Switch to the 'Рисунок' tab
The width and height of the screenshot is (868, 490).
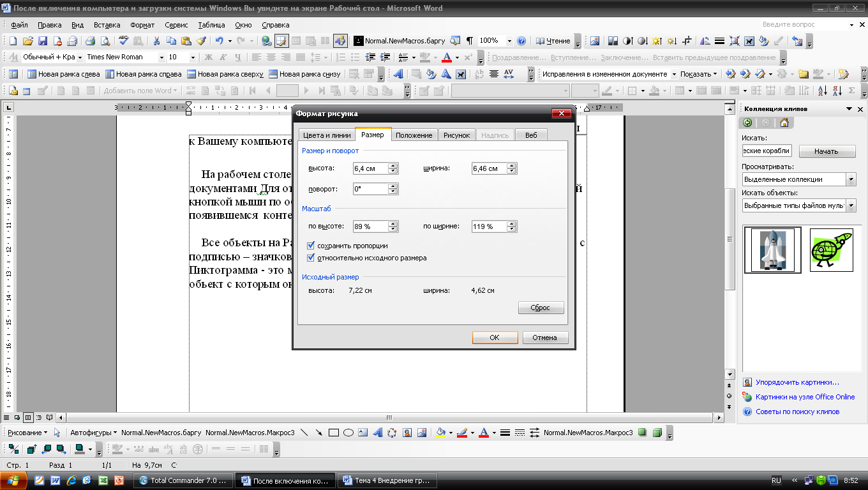tap(456, 135)
